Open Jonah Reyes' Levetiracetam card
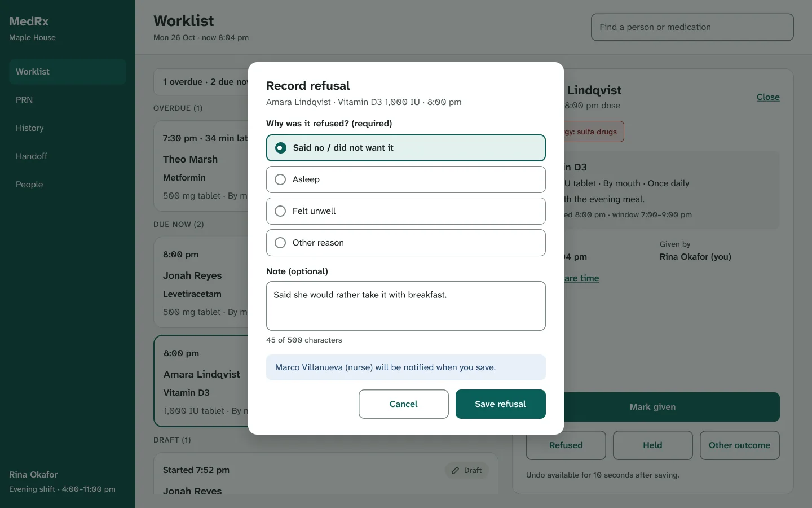This screenshot has width=812, height=508. (x=201, y=282)
